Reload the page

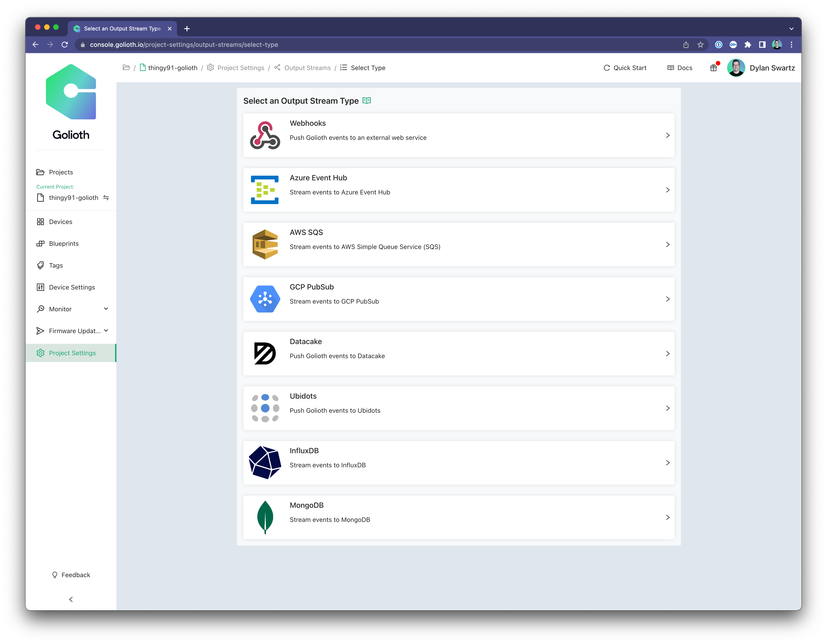click(65, 45)
